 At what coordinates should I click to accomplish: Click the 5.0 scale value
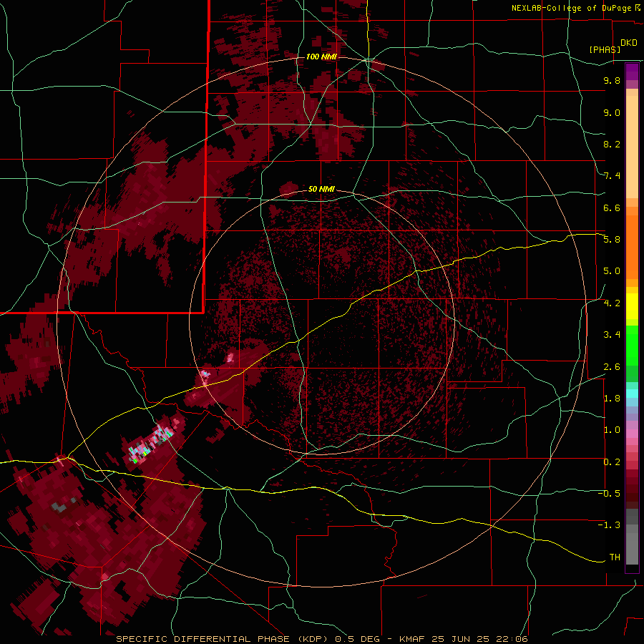[x=612, y=271]
